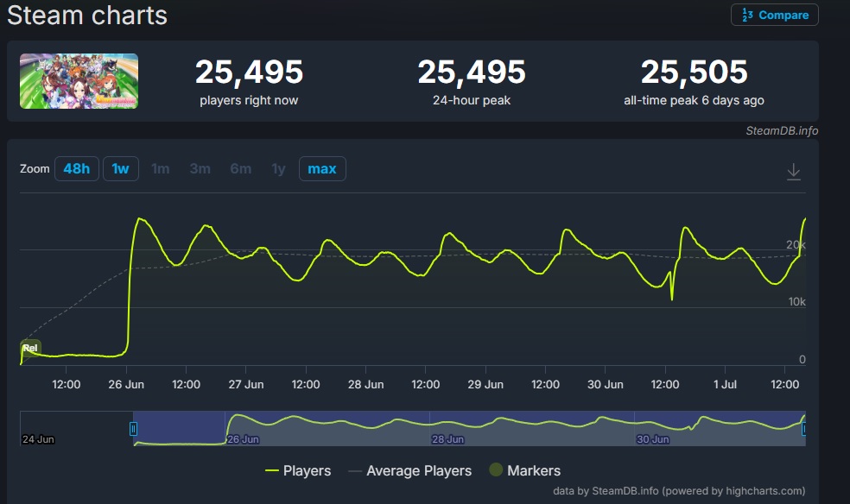Set chart zoom to 48h
Image resolution: width=850 pixels, height=504 pixels.
point(76,169)
